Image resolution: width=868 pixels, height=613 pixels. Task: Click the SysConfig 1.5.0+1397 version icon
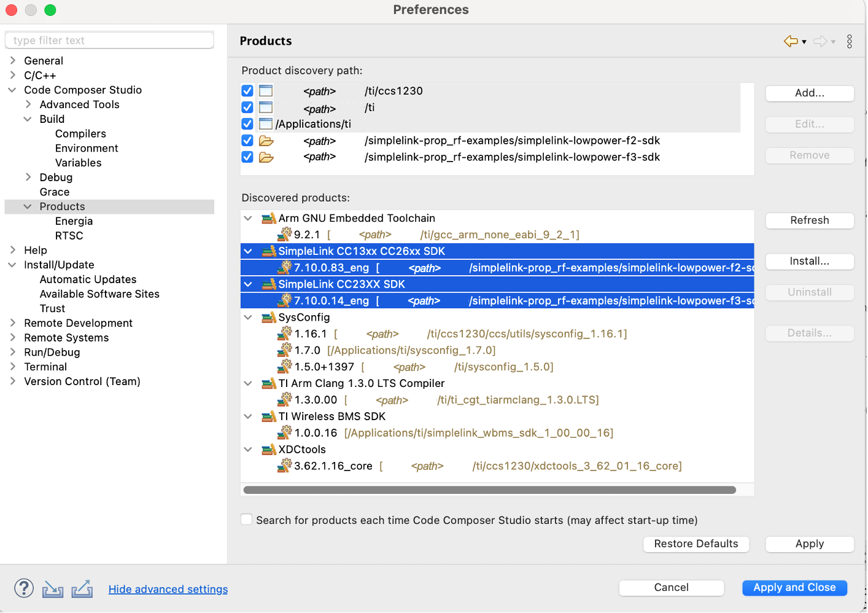tap(284, 367)
